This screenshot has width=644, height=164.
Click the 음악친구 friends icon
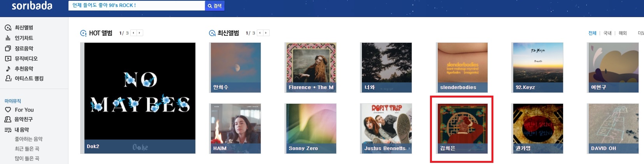pyautogui.click(x=8, y=119)
